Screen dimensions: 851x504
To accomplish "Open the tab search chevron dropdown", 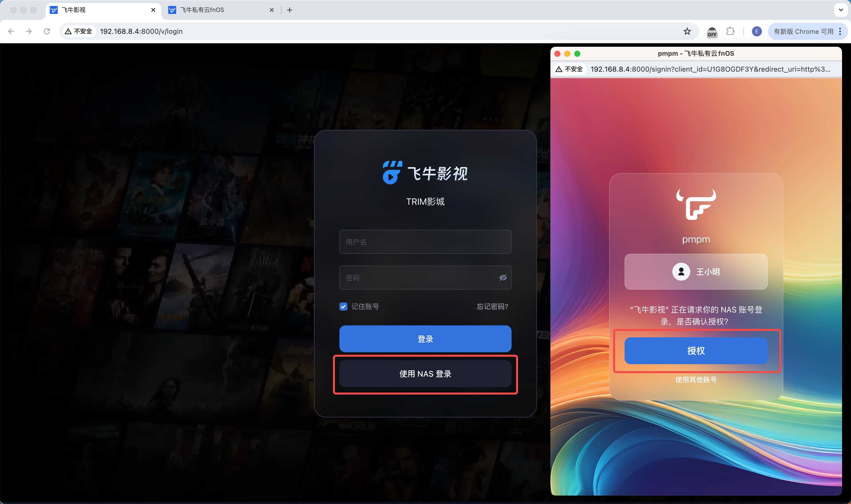I will point(841,10).
